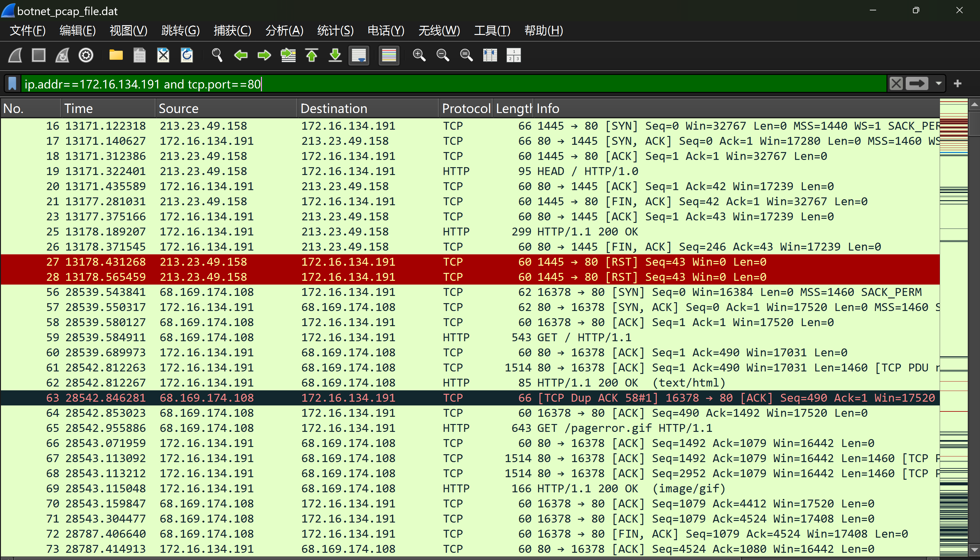
Task: Click the stop capture square icon
Action: [38, 55]
